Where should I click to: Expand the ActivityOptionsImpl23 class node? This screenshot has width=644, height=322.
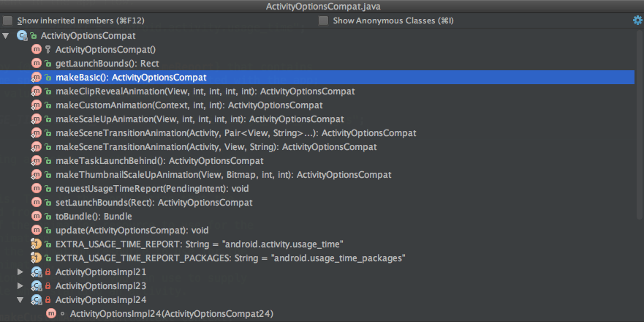click(x=21, y=286)
